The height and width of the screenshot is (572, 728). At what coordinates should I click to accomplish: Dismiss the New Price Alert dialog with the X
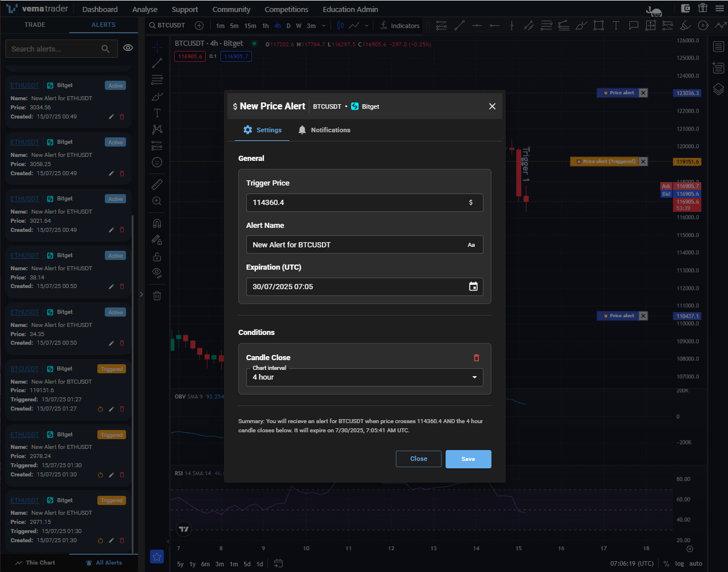pyautogui.click(x=492, y=106)
